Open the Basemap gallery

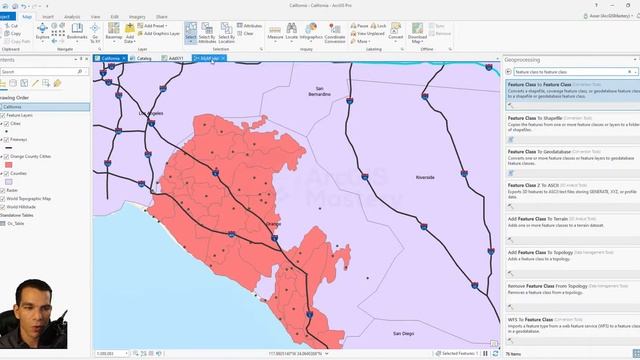tap(114, 32)
